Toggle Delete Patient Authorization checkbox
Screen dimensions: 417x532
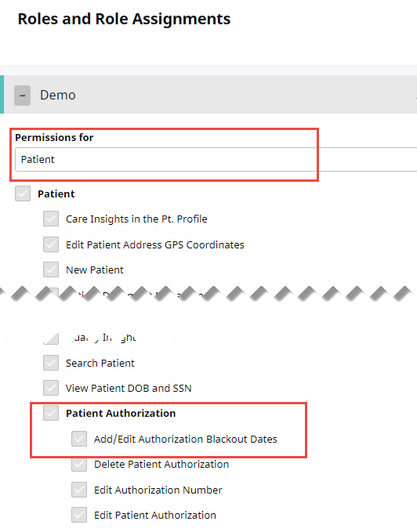point(79,464)
